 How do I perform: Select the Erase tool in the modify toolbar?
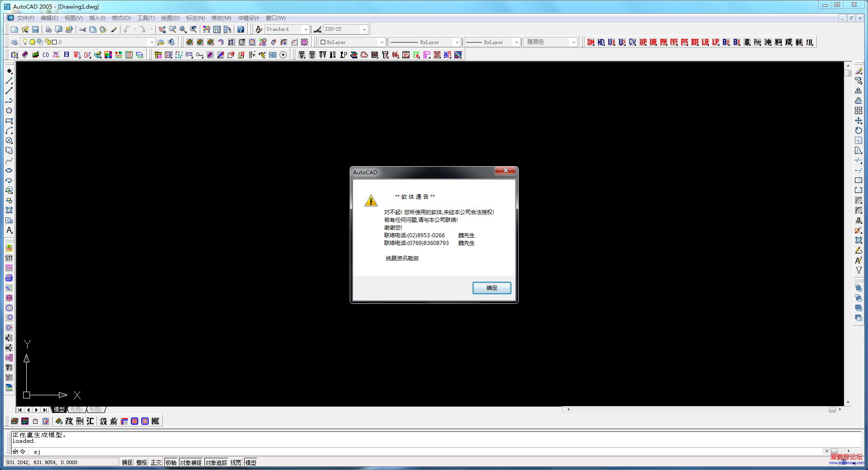coord(858,71)
